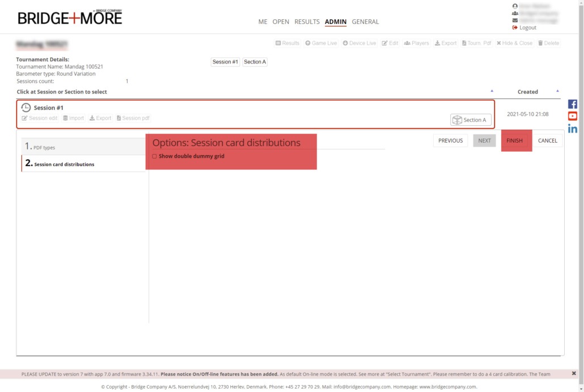This screenshot has width=584, height=392.
Task: Switch to the RESULTS menu
Action: coord(307,22)
